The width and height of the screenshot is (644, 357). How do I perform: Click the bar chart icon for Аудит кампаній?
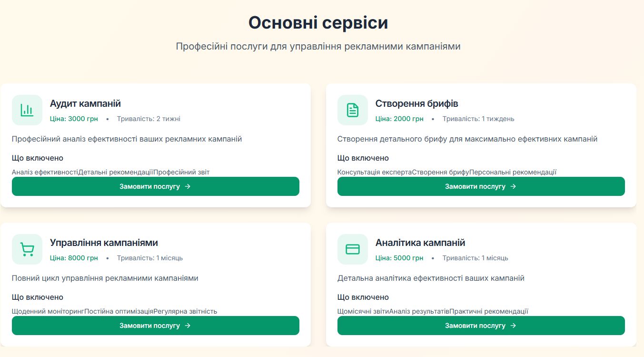[x=27, y=110]
